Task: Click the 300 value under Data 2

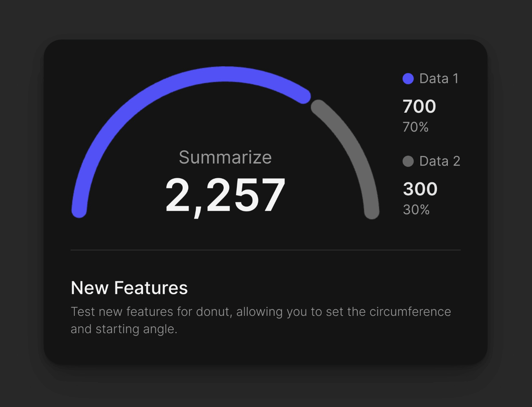Action: point(420,189)
